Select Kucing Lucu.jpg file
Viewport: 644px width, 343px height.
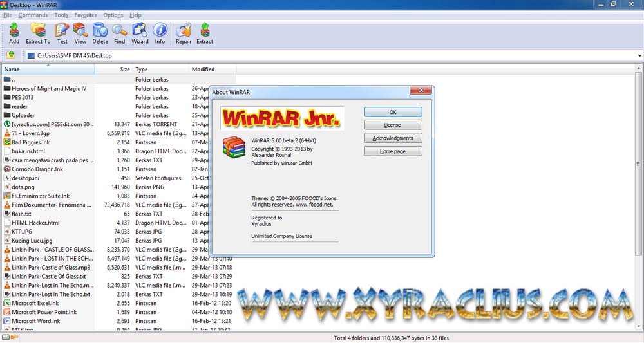coord(28,241)
